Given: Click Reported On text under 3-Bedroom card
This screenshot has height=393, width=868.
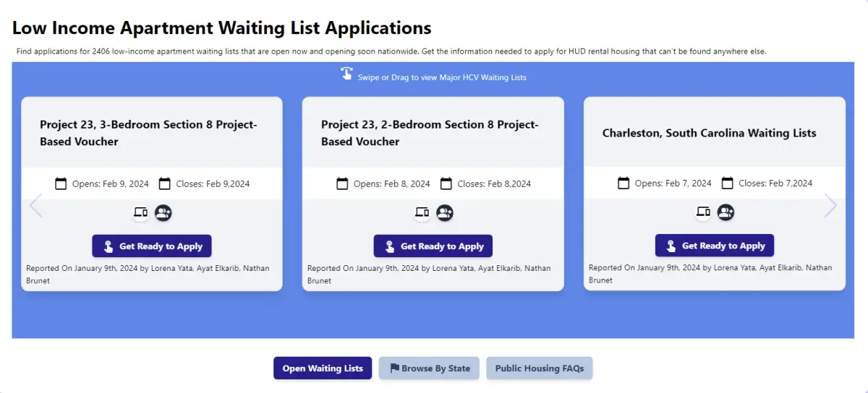Looking at the screenshot, I should click(148, 274).
